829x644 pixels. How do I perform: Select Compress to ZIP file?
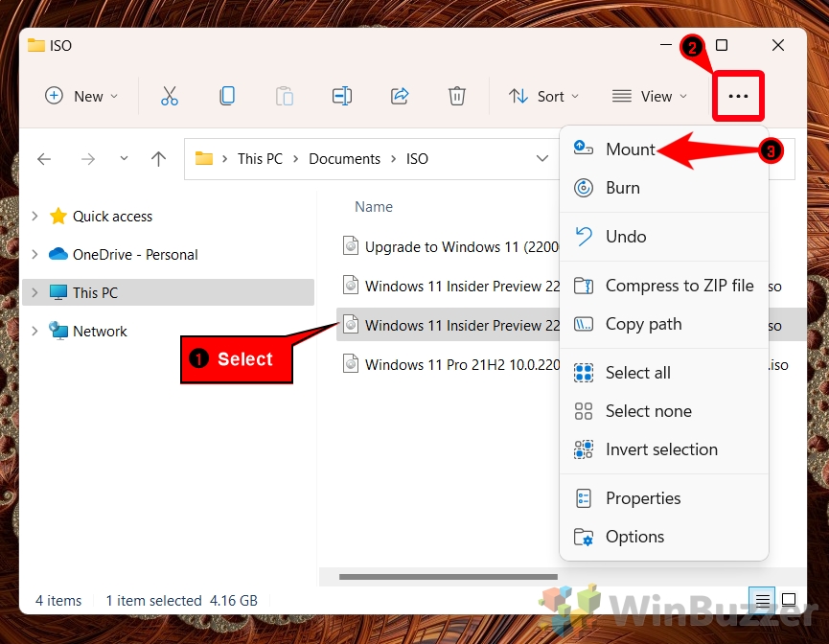pyautogui.click(x=679, y=286)
